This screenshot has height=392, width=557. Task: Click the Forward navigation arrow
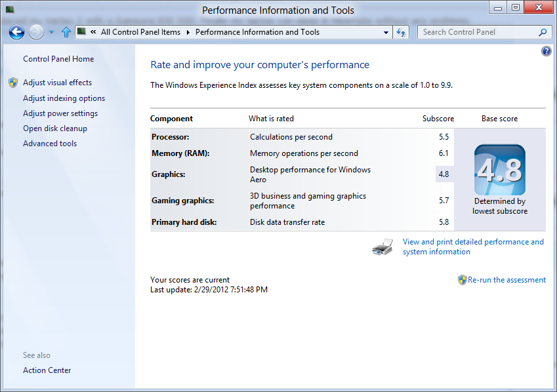[x=36, y=32]
